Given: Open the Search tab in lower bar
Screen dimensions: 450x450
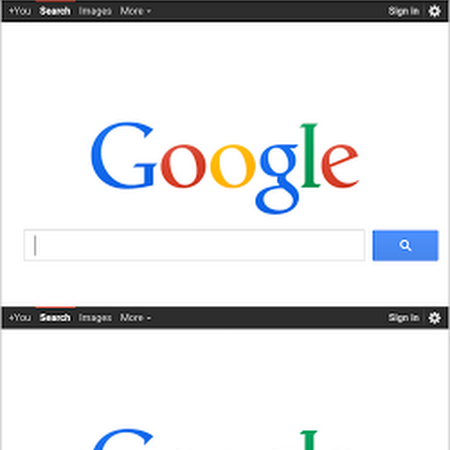Looking at the screenshot, I should click(55, 318).
